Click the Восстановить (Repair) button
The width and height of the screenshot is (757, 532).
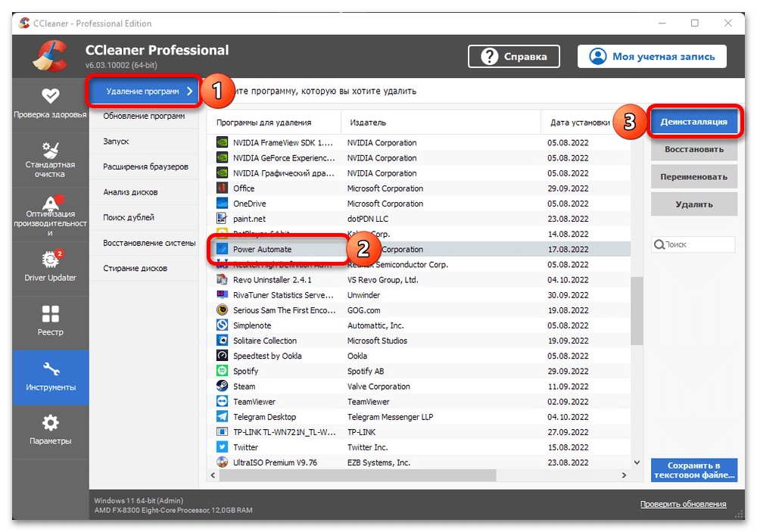coord(693,149)
